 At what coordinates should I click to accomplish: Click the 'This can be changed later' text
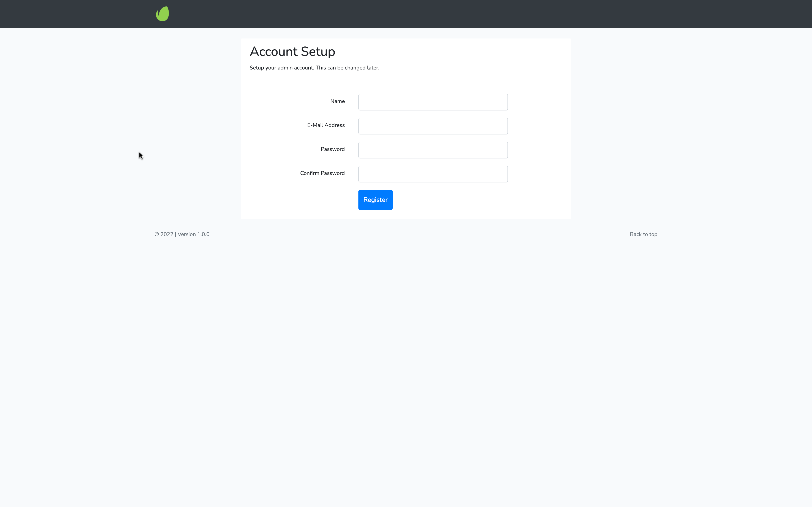click(x=347, y=68)
